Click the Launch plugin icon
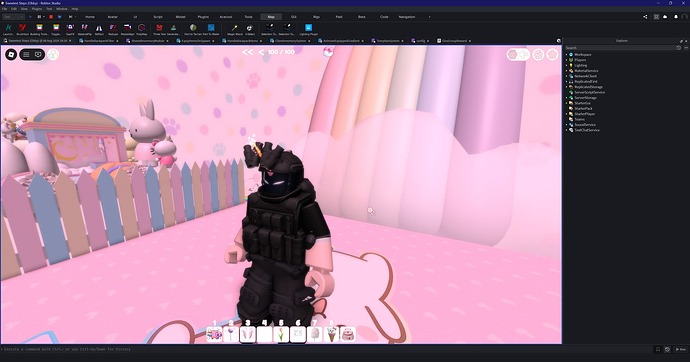The width and height of the screenshot is (690, 362). [x=8, y=29]
